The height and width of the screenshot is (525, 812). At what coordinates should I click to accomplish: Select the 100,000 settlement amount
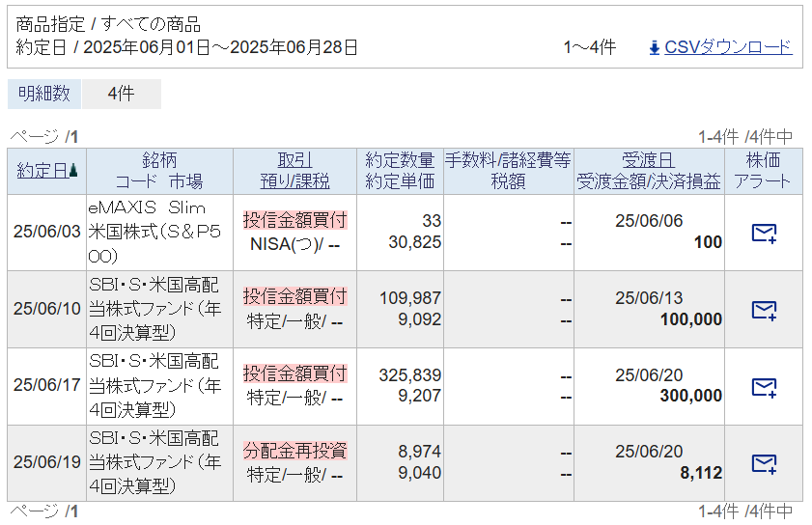[690, 319]
